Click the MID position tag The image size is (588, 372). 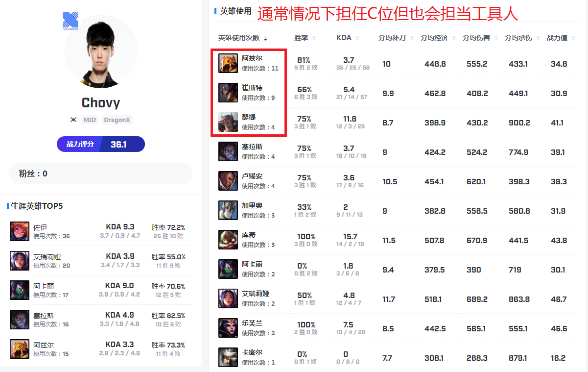coord(90,120)
